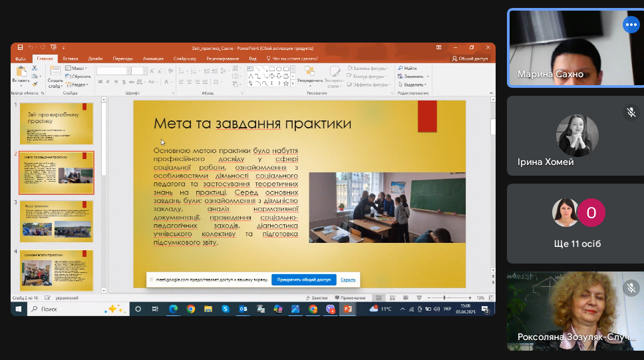The width and height of the screenshot is (644, 360).
Task: Open Google Meet more options on Марина Сахно tile
Action: [631, 25]
